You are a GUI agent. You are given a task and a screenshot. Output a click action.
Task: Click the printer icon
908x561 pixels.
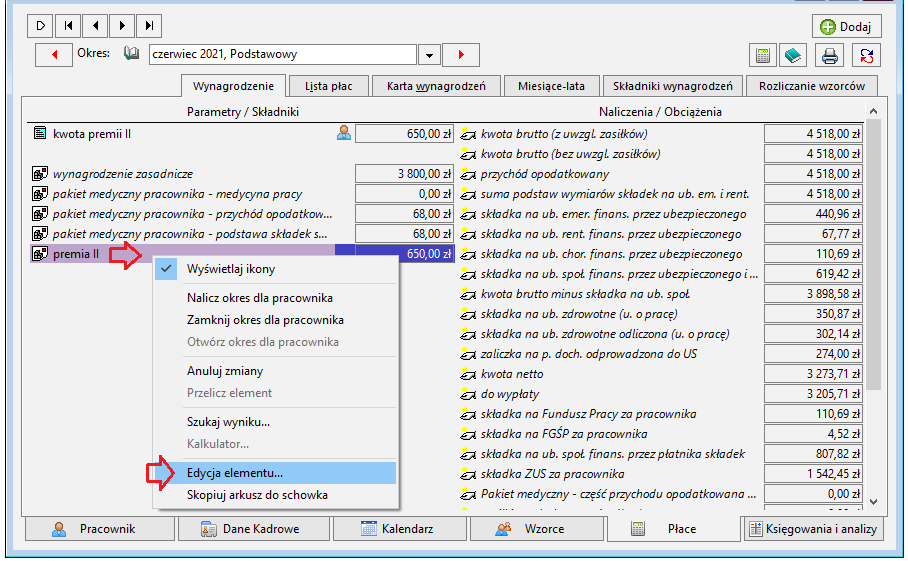pyautogui.click(x=830, y=56)
